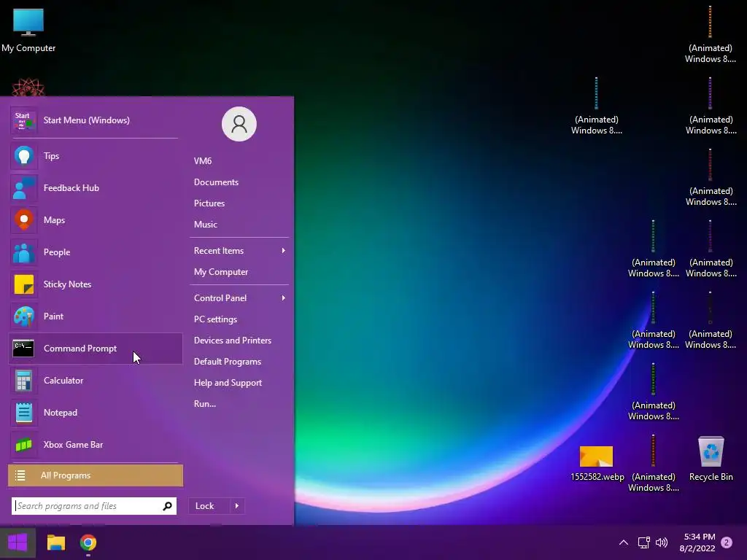Click the Start Menu (Windows) icon

click(x=23, y=120)
